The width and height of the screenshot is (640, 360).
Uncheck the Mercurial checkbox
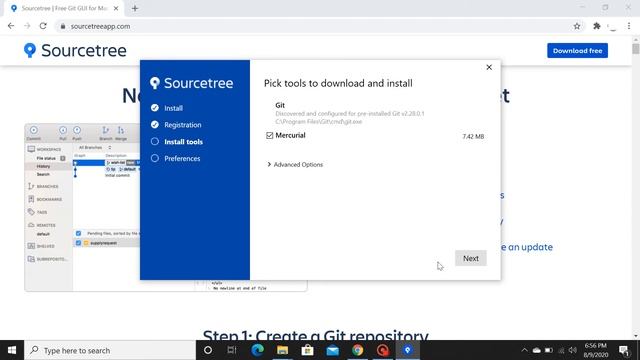point(269,136)
